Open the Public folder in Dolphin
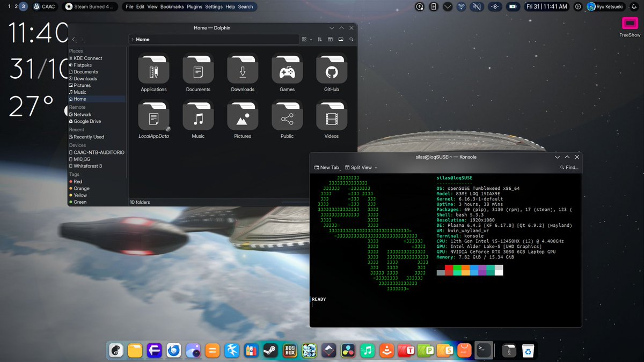Image resolution: width=644 pixels, height=362 pixels. (x=287, y=119)
